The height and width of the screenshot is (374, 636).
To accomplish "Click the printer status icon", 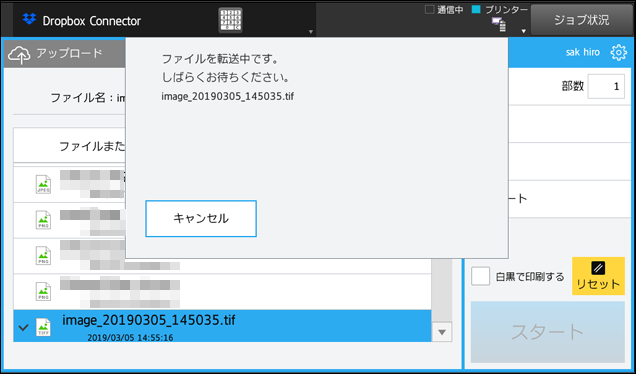I will 499,24.
